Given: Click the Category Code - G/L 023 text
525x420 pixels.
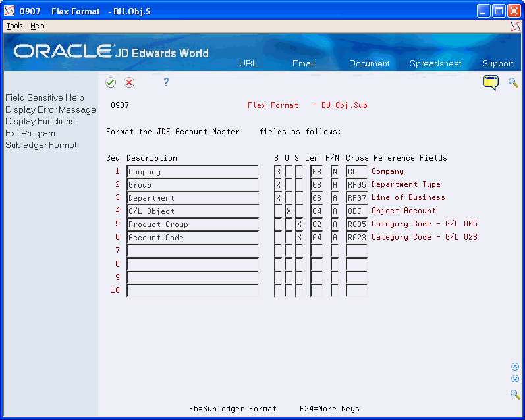Looking at the screenshot, I should tap(424, 237).
